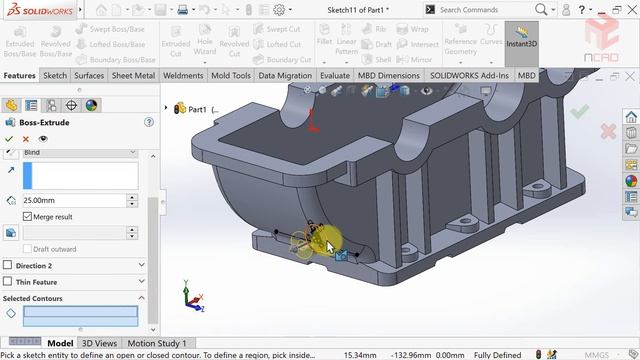Click the Options gear icon in top toolbar
Image resolution: width=640 pixels, height=360 pixels.
tap(279, 10)
